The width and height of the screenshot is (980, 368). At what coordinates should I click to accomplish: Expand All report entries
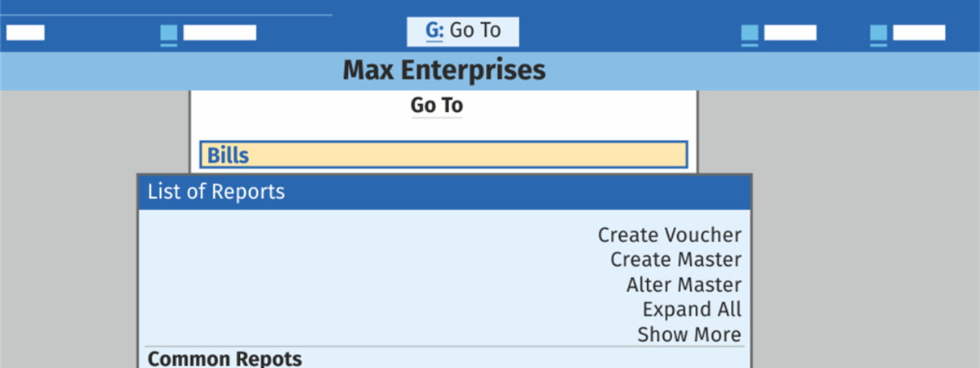[x=692, y=310]
